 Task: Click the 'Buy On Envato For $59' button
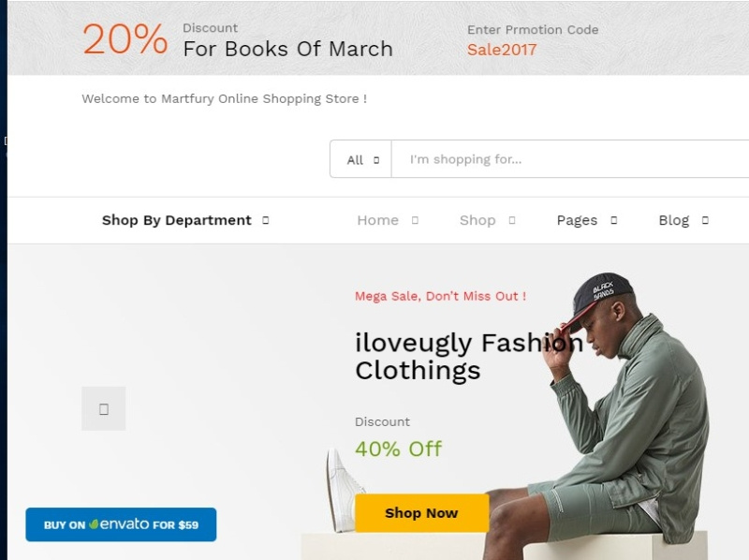(x=121, y=525)
